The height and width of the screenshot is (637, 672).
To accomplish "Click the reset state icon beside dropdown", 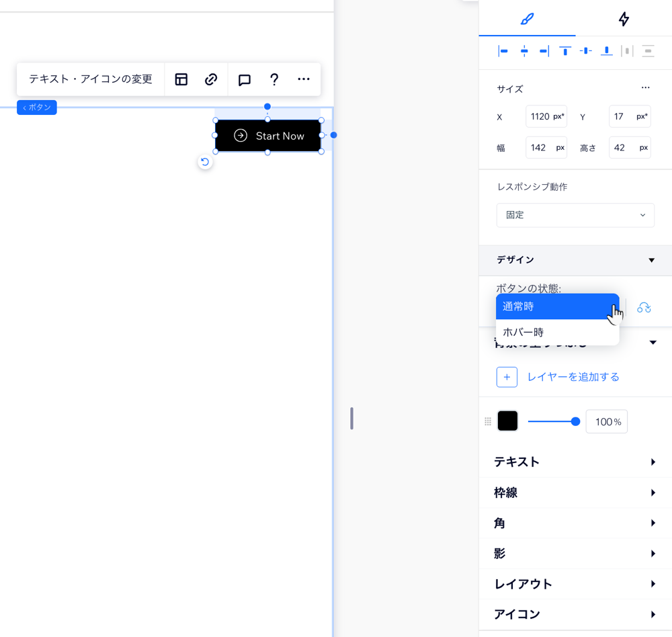I will click(644, 307).
